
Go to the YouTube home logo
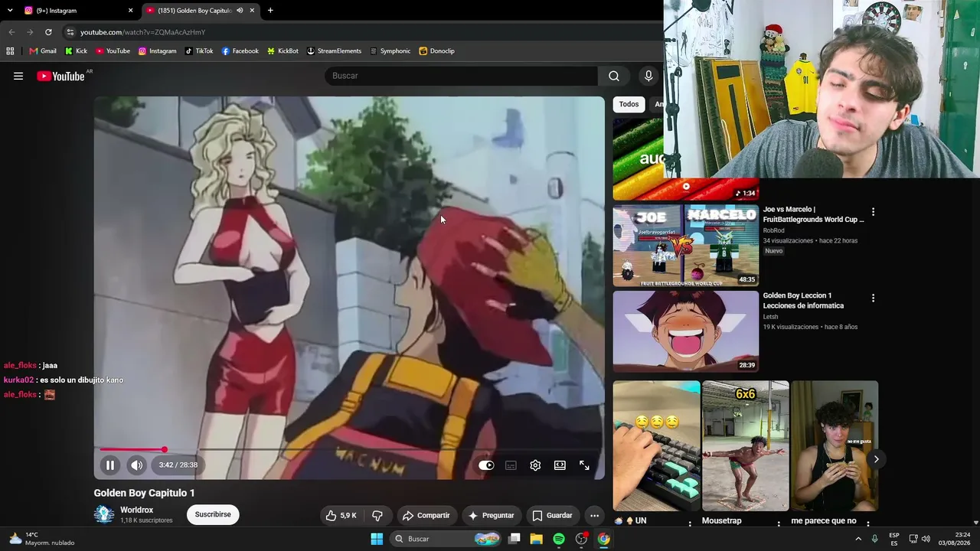pyautogui.click(x=61, y=76)
